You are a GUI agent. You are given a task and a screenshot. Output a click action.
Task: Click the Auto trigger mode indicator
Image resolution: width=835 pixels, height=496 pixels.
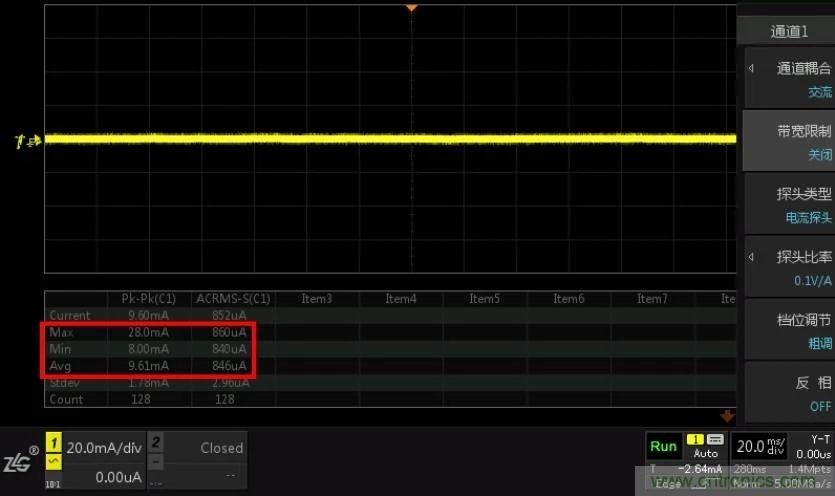[705, 453]
